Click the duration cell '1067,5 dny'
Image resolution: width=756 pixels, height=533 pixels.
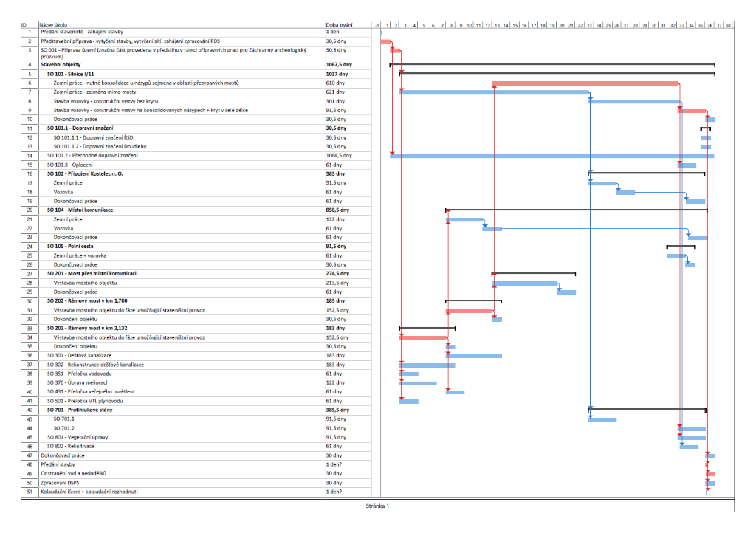tap(339, 65)
